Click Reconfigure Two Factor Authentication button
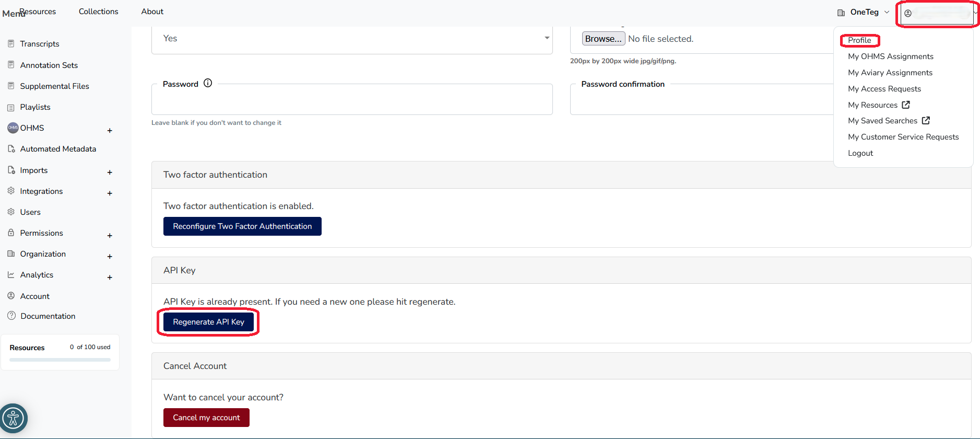Viewport: 980px width, 439px height. (x=242, y=226)
